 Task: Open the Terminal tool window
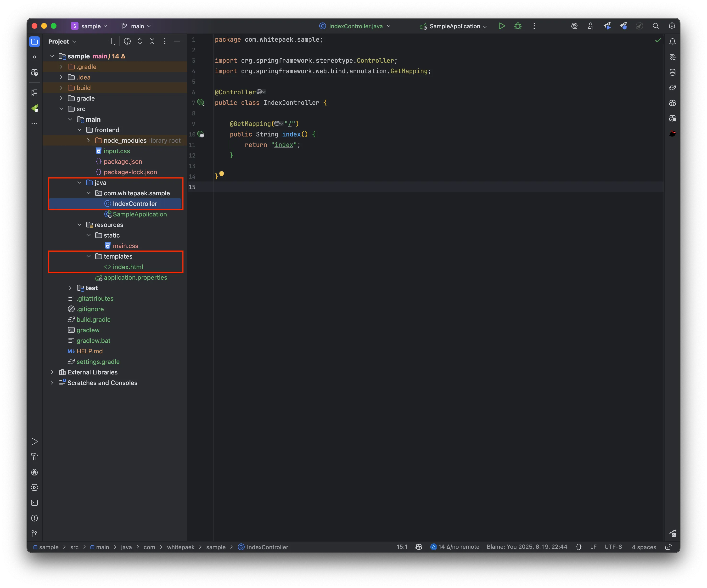(x=34, y=503)
